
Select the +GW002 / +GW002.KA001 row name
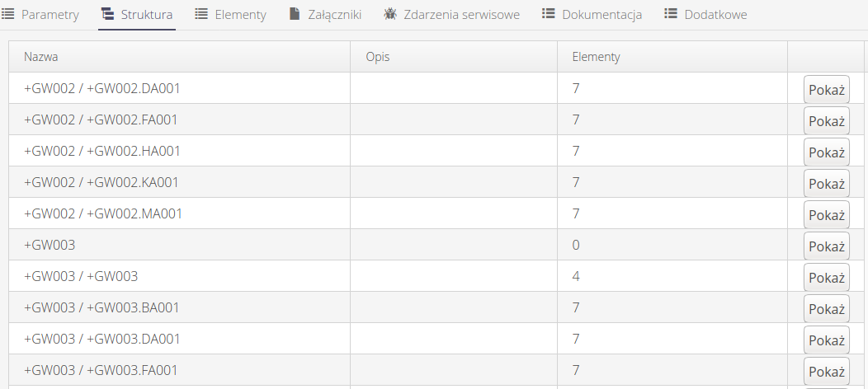click(x=101, y=182)
